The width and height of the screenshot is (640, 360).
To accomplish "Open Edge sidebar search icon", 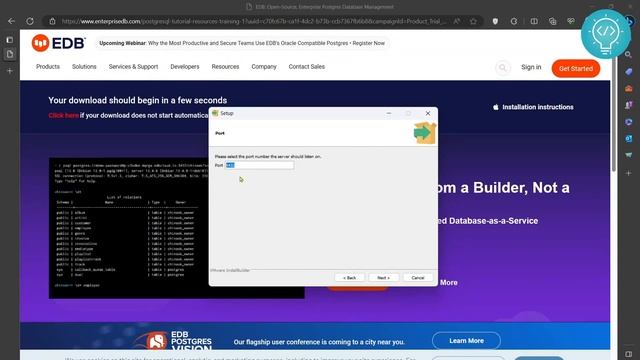I will (629, 55).
